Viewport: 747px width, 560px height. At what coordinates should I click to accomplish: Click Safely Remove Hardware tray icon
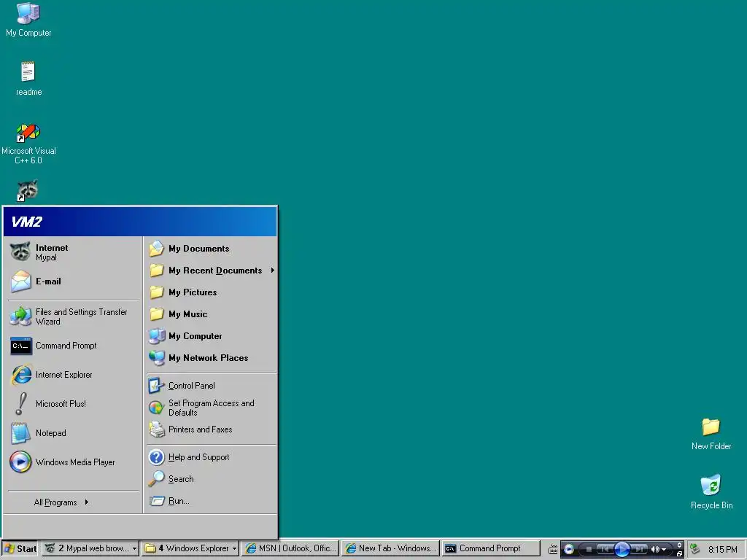[695, 549]
